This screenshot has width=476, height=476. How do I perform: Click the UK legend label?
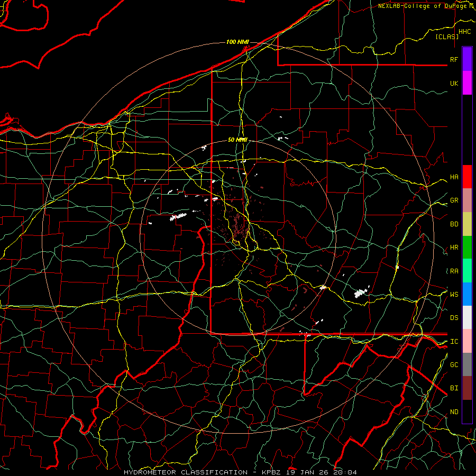tap(454, 83)
